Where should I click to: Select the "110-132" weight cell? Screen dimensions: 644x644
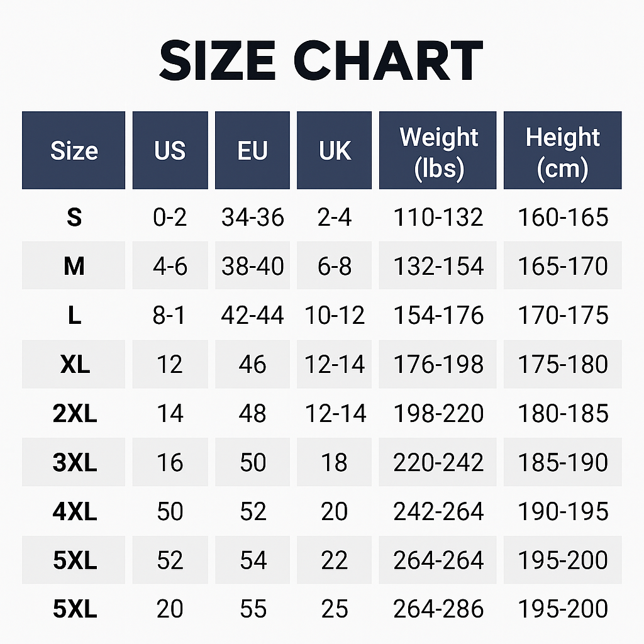coord(438,218)
